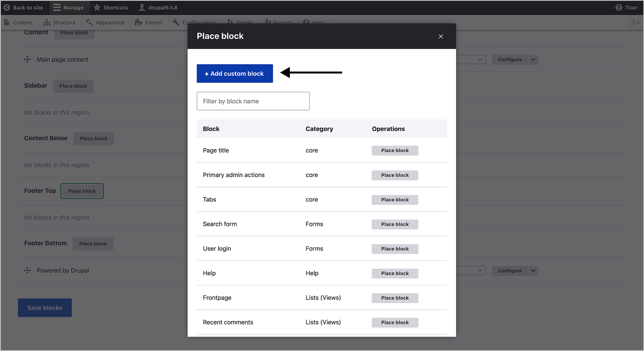Click the Manage hamburger menu icon

click(57, 7)
